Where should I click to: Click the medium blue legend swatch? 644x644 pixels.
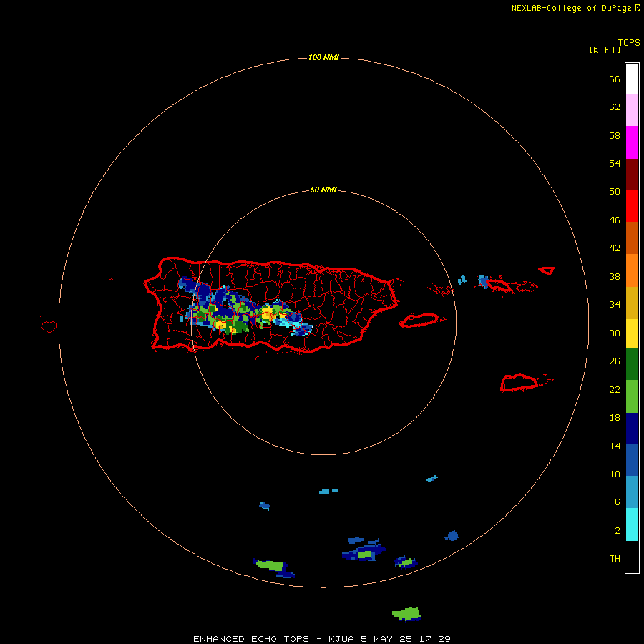[x=632, y=460]
